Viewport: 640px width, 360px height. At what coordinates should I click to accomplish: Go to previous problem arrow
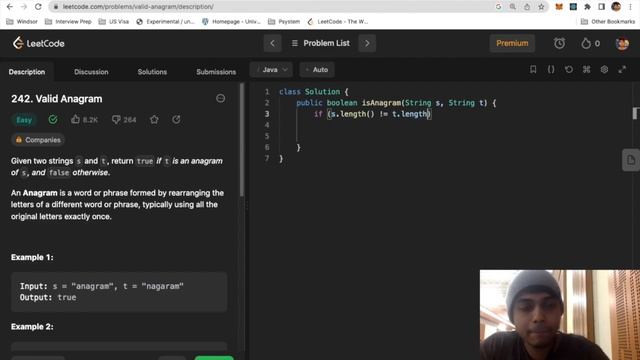(x=272, y=43)
